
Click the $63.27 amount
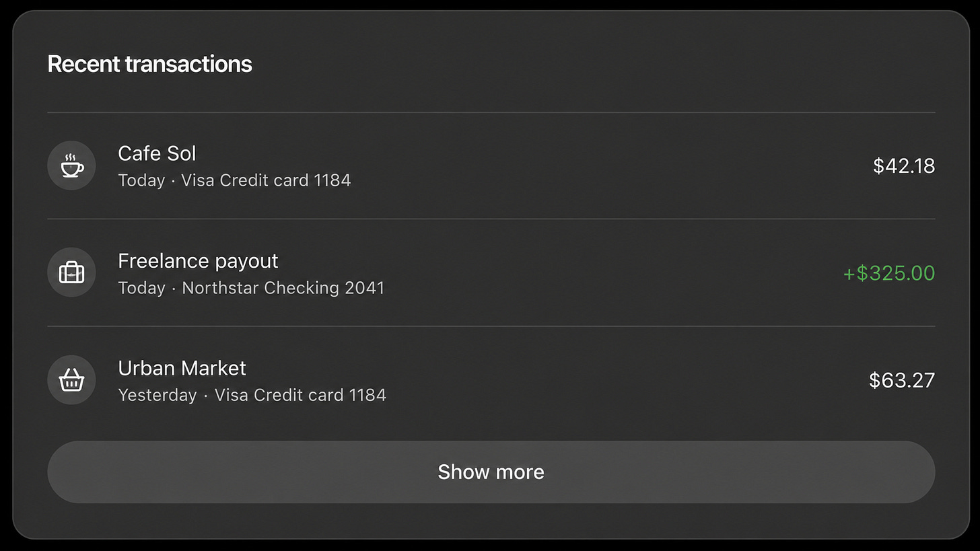click(x=902, y=380)
